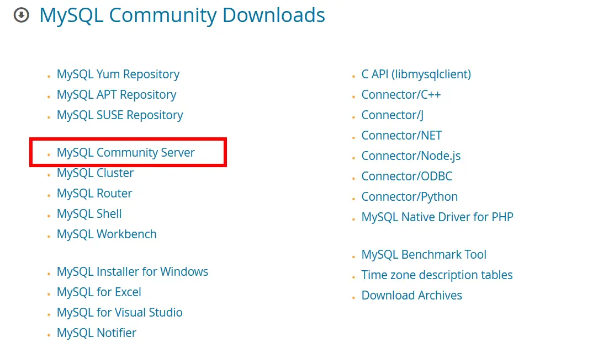Open the MySQL Benchmark Tool link
598x364 pixels.
click(x=424, y=254)
